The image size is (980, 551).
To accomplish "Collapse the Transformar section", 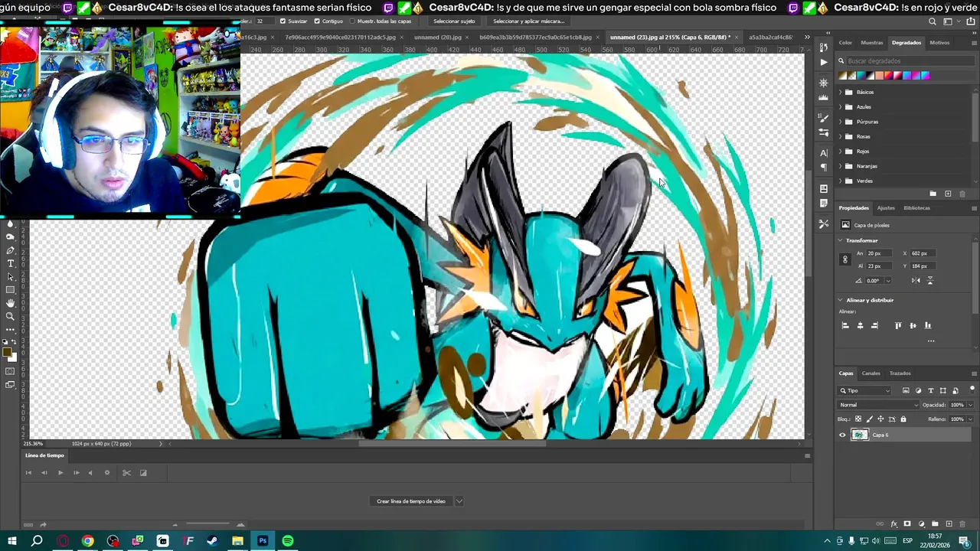I will 840,240.
